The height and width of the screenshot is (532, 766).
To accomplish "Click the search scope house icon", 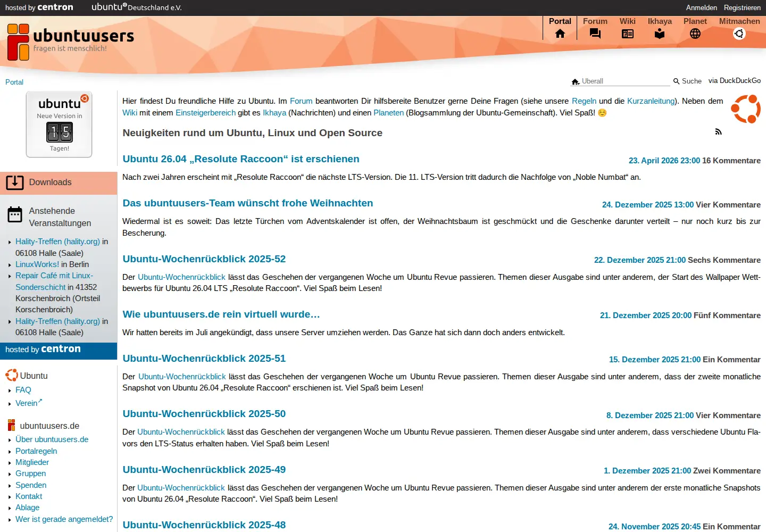I will pyautogui.click(x=576, y=81).
